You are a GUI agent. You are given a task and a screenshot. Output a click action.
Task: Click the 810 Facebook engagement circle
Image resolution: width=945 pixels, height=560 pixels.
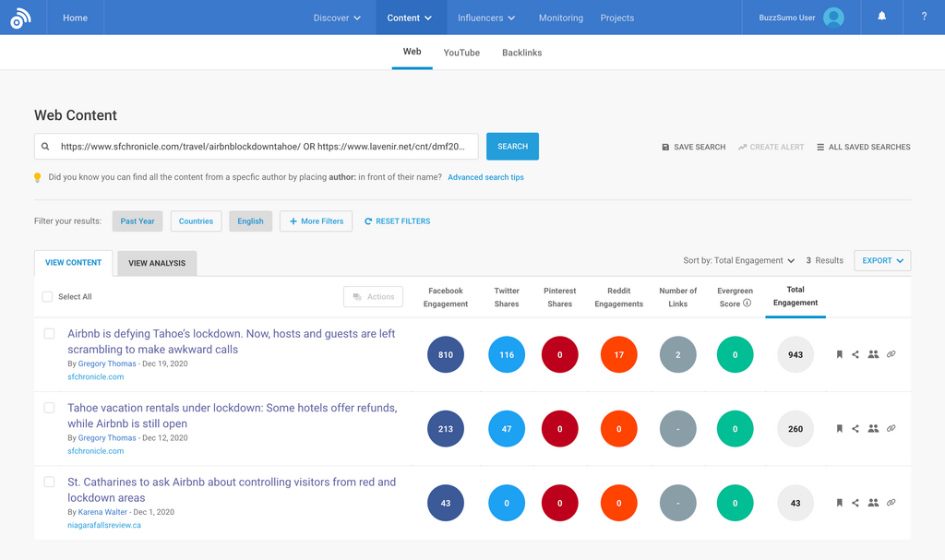coord(446,355)
